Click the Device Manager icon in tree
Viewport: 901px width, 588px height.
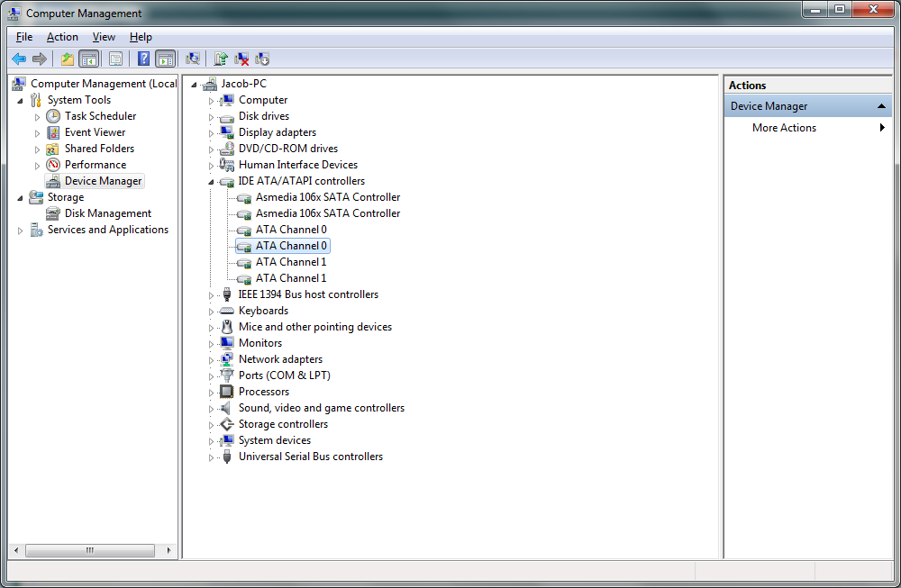[53, 181]
